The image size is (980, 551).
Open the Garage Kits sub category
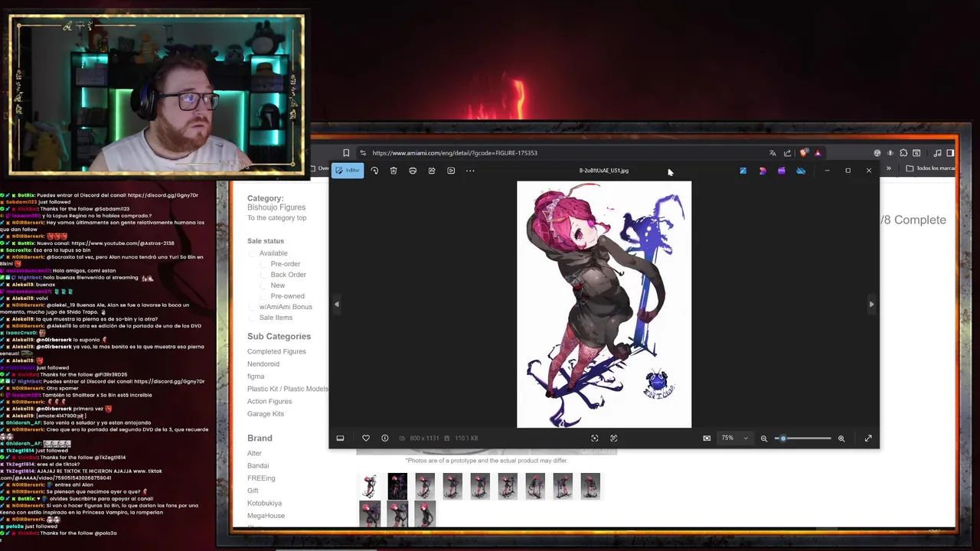pyautogui.click(x=266, y=414)
